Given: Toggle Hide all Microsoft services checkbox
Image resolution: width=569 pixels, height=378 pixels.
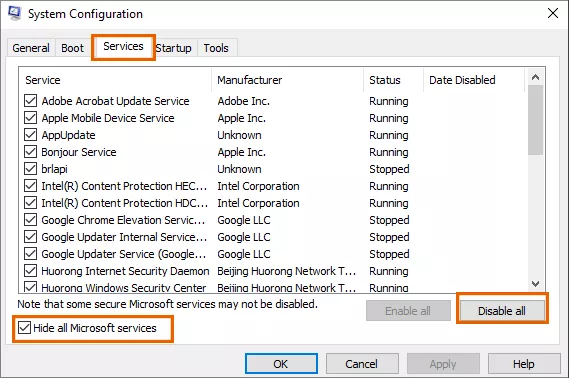Looking at the screenshot, I should [24, 328].
